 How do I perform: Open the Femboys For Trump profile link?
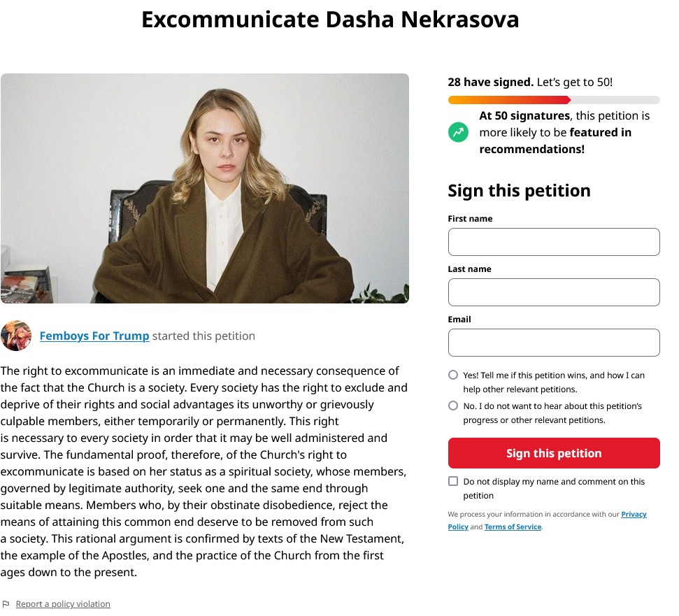pos(94,336)
